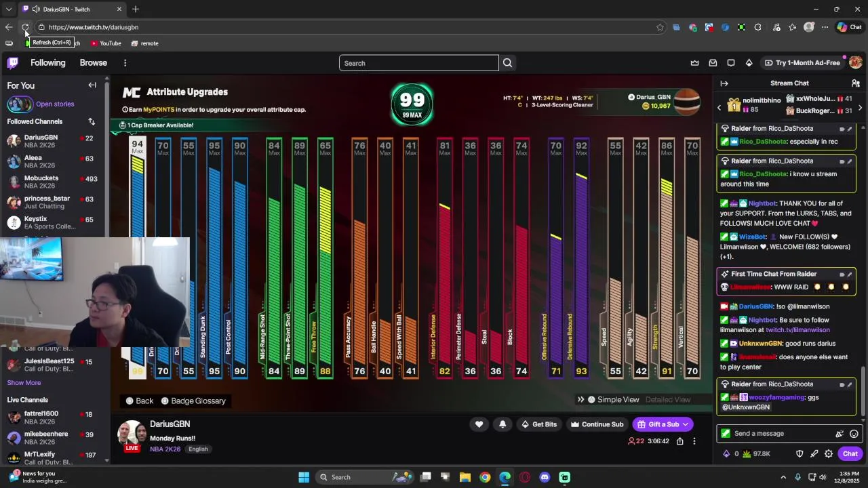This screenshot has width=868, height=488.
Task: Click the Open stories link
Action: coord(55,104)
